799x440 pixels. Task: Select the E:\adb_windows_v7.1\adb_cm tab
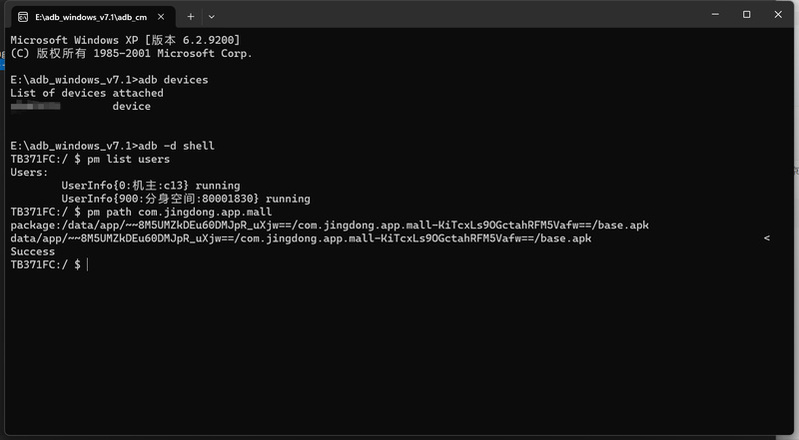93,17
